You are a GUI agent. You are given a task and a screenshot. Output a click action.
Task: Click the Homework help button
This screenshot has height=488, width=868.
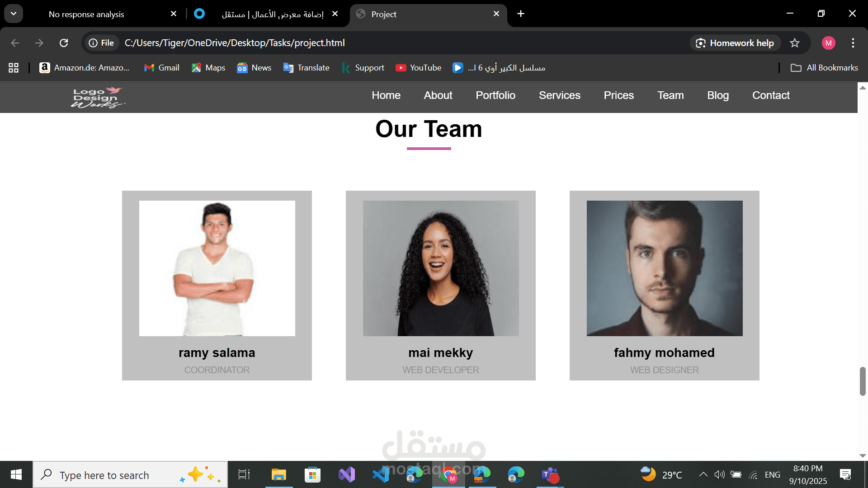(735, 43)
